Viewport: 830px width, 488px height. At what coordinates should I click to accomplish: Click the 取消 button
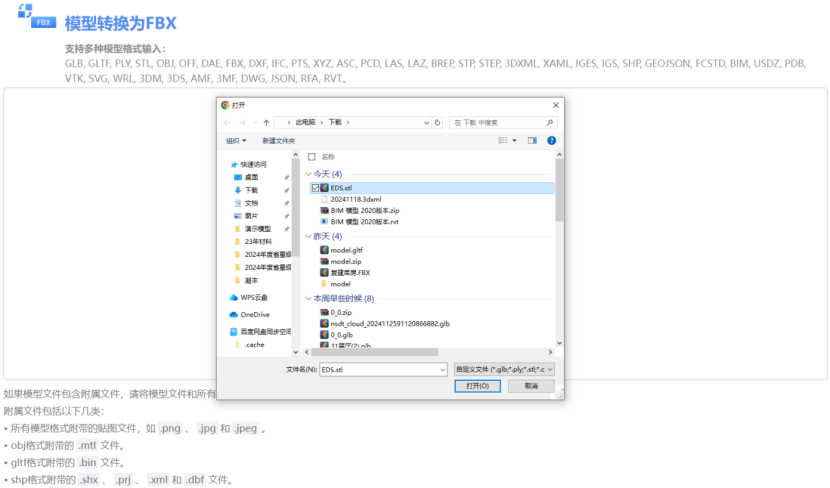531,386
